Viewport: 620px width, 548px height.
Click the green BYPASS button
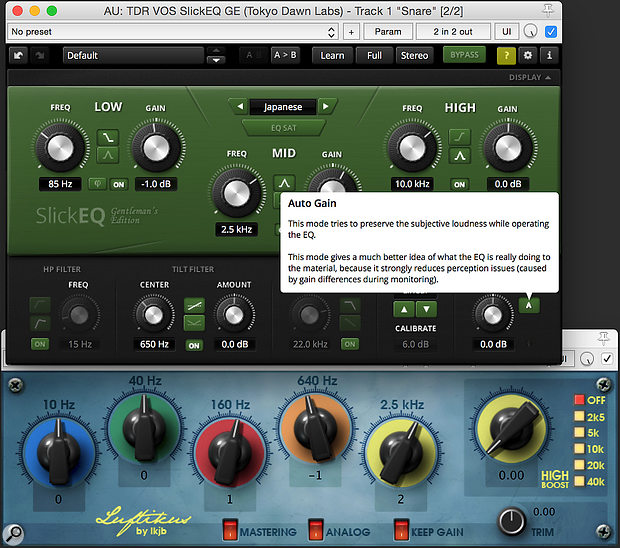coord(464,55)
